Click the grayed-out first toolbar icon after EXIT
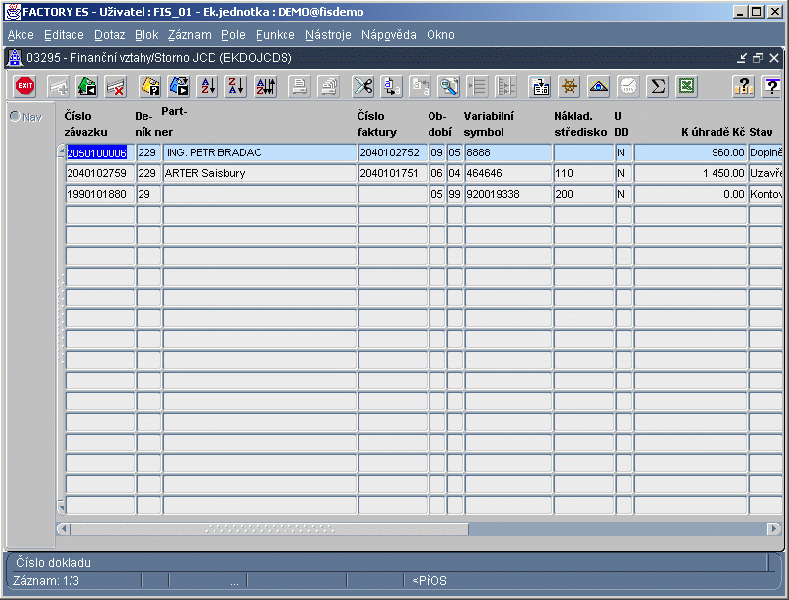789x600 pixels. 58,86
